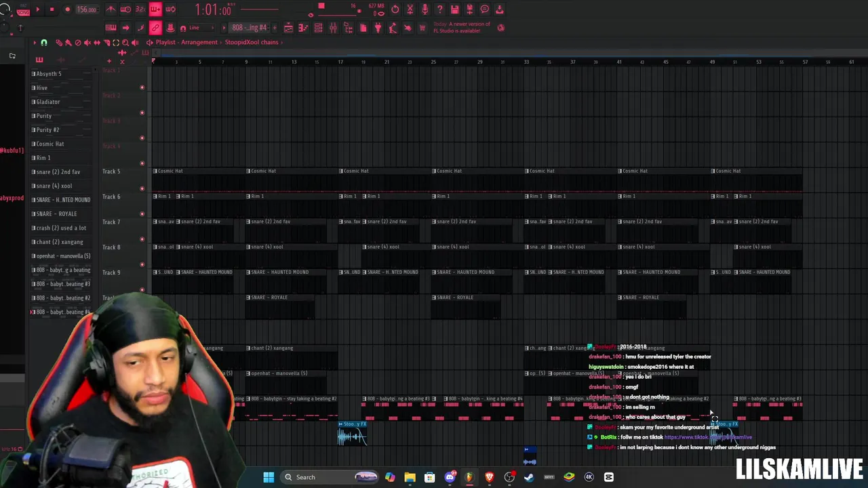Screen dimensions: 868x488
Task: Mute Track 7 with its dot
Action: [142, 239]
